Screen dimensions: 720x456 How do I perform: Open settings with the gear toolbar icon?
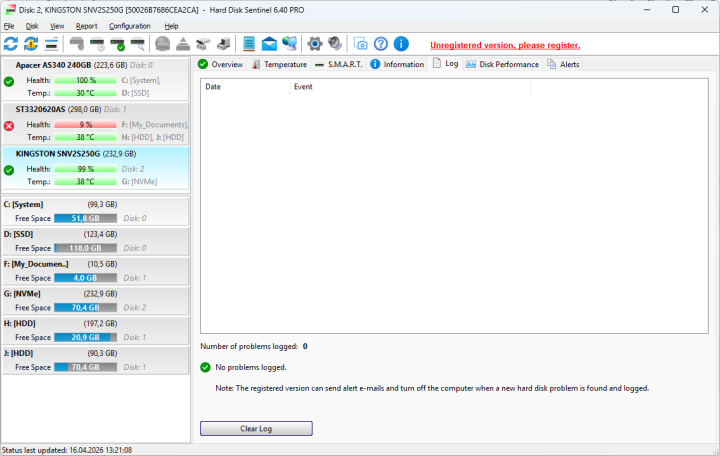click(x=315, y=44)
